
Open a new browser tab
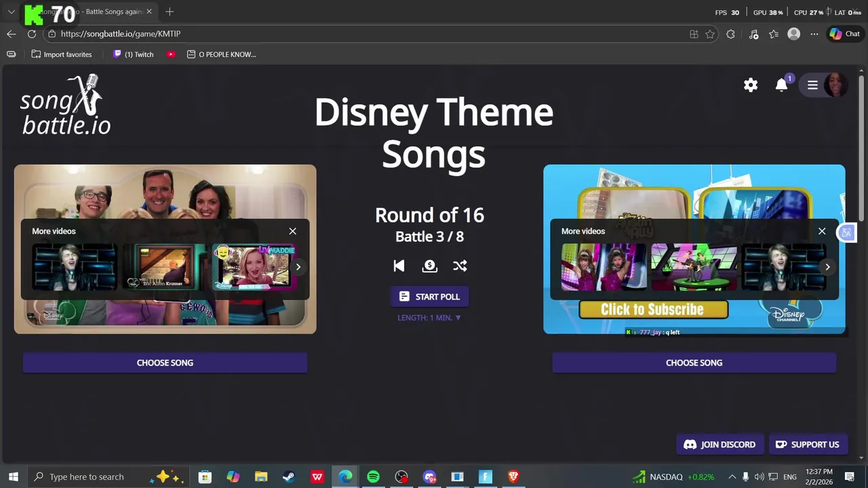170,12
